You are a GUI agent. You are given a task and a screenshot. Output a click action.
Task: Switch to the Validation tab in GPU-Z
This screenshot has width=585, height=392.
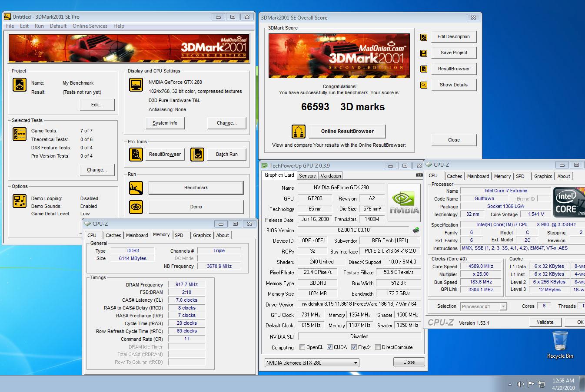coord(331,176)
